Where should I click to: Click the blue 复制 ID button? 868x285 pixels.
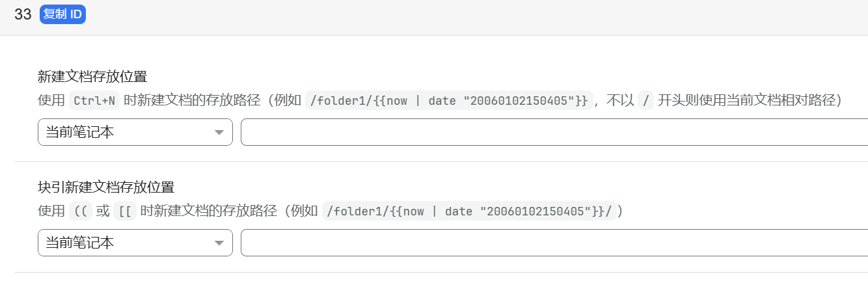coord(62,14)
